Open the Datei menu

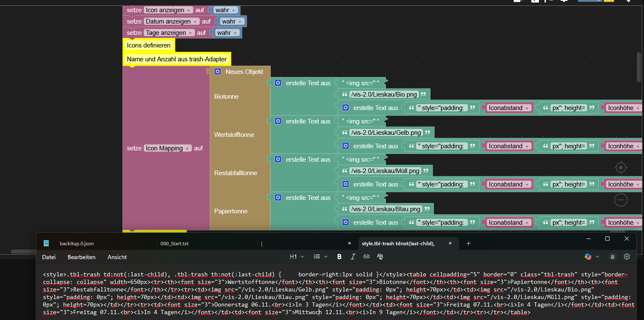(x=49, y=257)
